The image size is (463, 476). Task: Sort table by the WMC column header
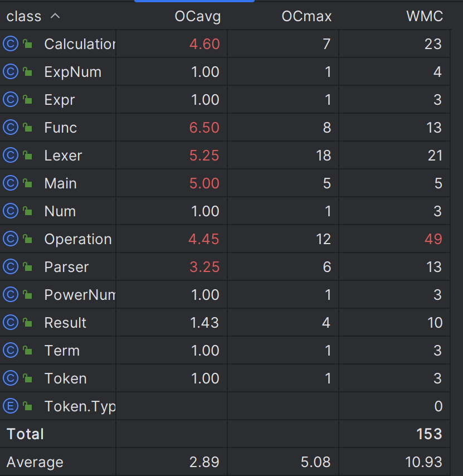[x=425, y=16]
